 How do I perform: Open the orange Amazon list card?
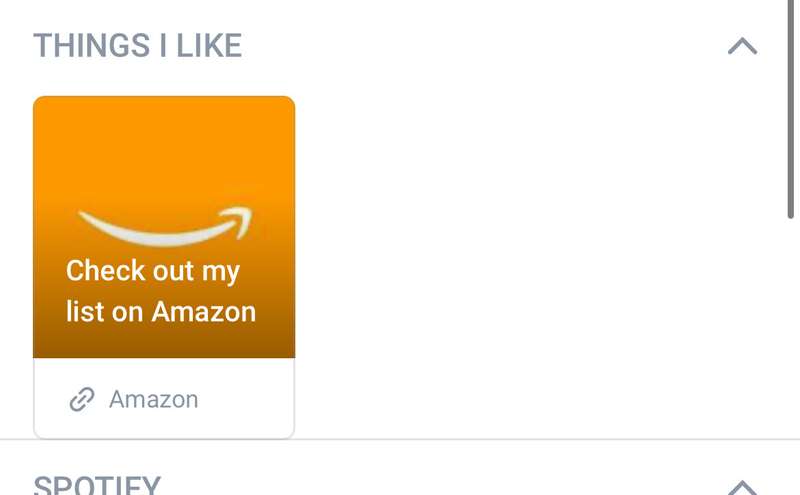164,267
